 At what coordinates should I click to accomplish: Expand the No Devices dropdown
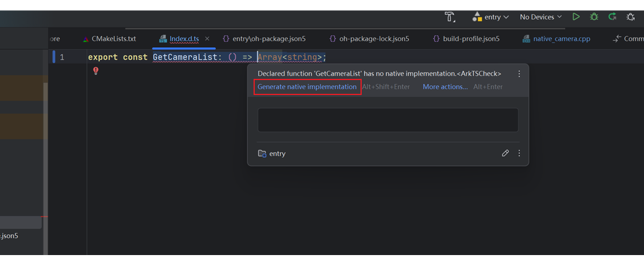coord(540,17)
